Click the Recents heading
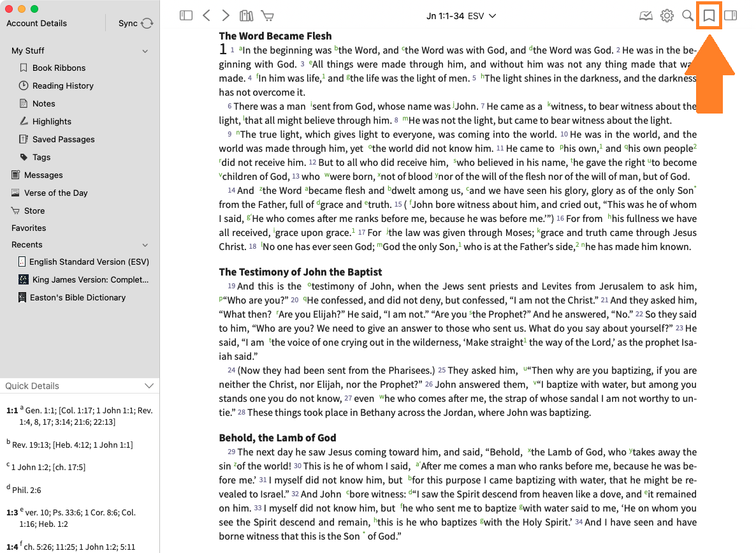This screenshot has width=756, height=553. [x=27, y=245]
